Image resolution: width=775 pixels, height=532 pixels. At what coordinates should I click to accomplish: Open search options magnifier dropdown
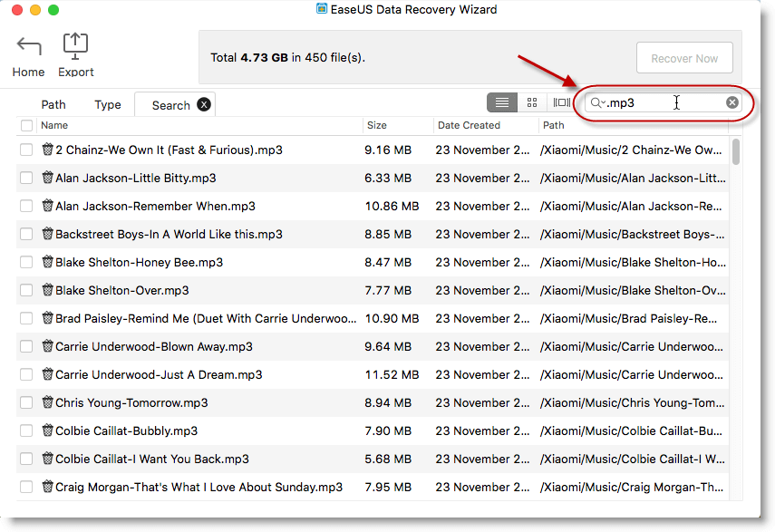click(x=597, y=102)
